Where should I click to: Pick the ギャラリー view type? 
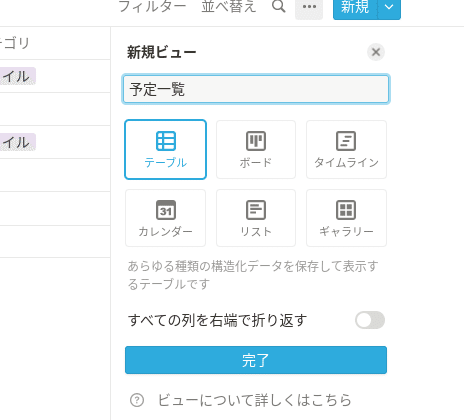click(346, 218)
